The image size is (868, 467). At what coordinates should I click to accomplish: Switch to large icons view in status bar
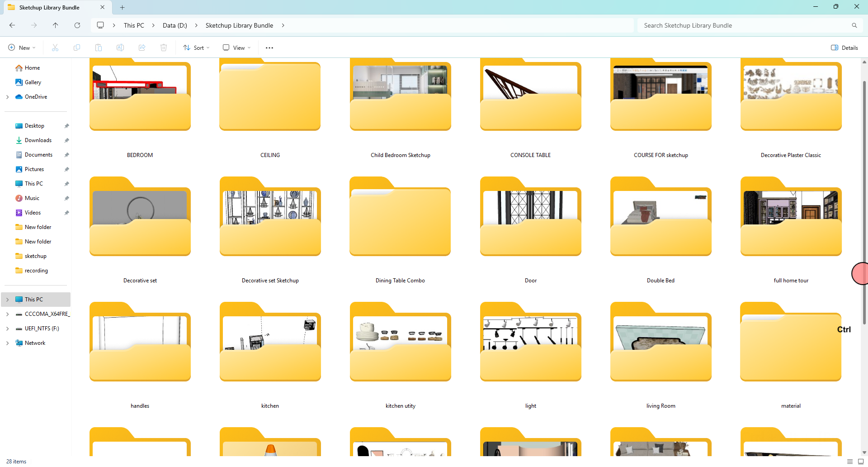[861, 461]
